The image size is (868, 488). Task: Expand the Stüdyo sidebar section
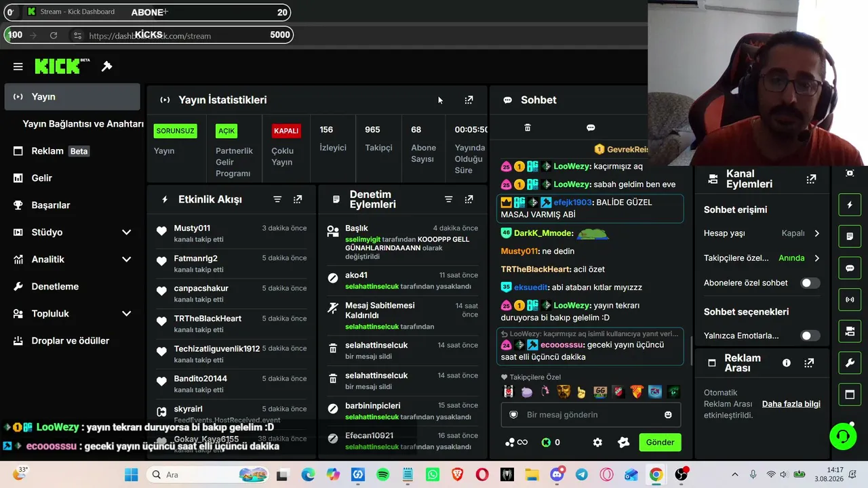(x=126, y=232)
